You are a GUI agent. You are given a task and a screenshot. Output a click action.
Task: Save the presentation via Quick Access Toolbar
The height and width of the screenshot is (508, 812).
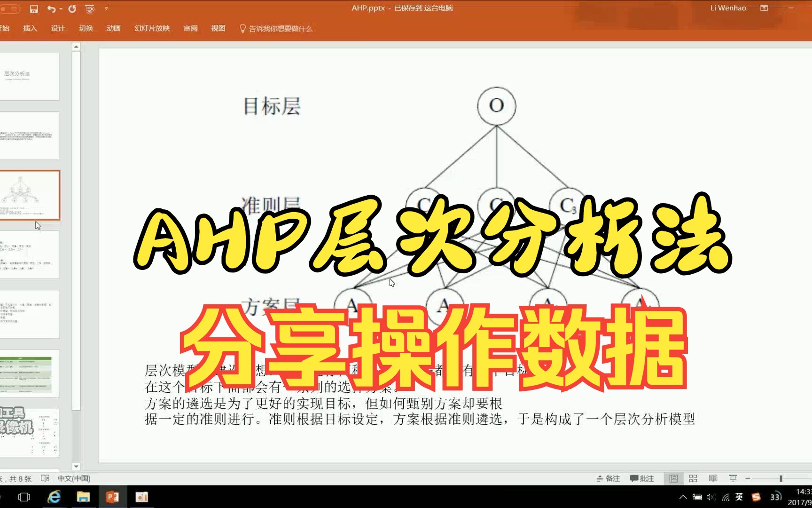click(34, 8)
